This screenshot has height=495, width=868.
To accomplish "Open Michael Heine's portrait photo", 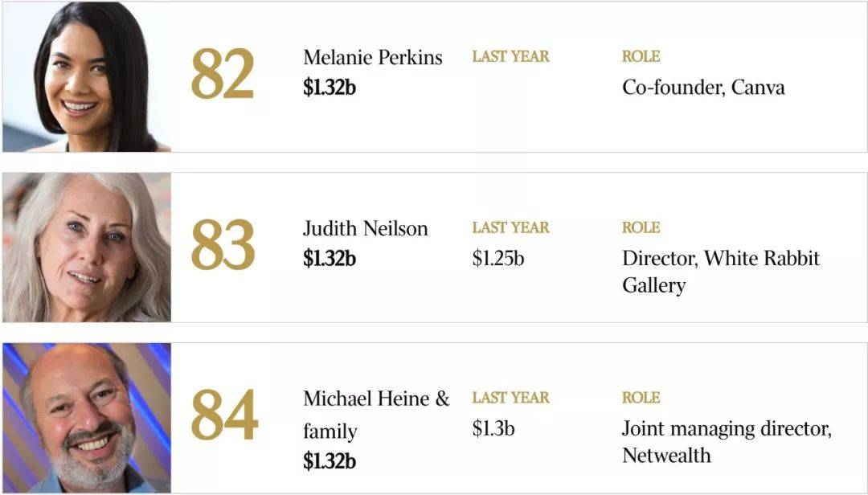I will 87,418.
